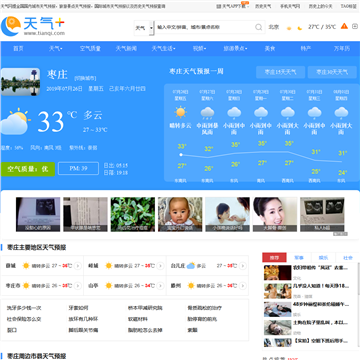Open 万年历 in navigation bar
360x360 pixels.
[342, 49]
